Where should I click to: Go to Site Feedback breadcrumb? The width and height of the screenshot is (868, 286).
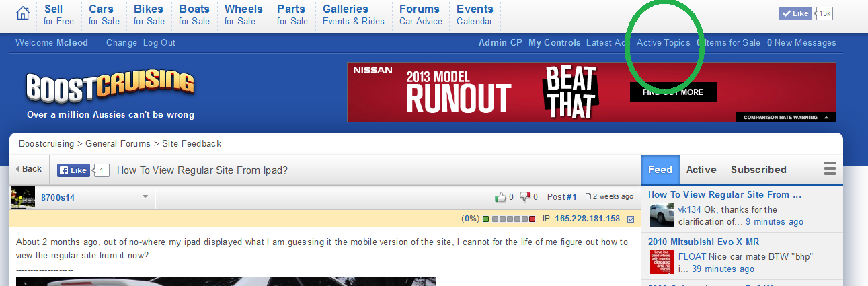click(x=192, y=143)
